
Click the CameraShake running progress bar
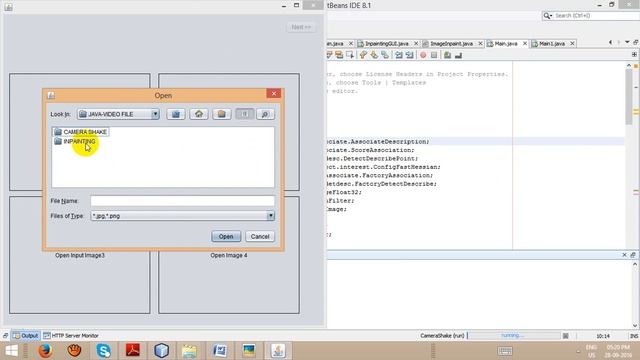[x=514, y=336]
